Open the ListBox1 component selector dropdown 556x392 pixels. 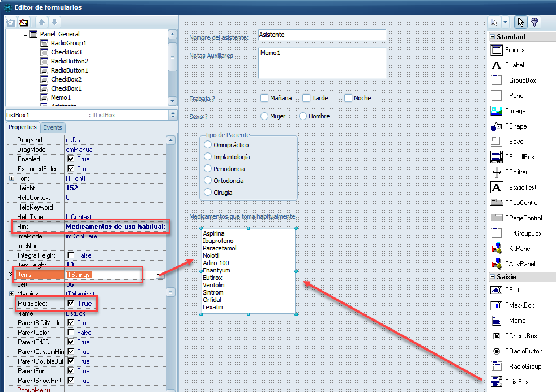click(x=173, y=115)
